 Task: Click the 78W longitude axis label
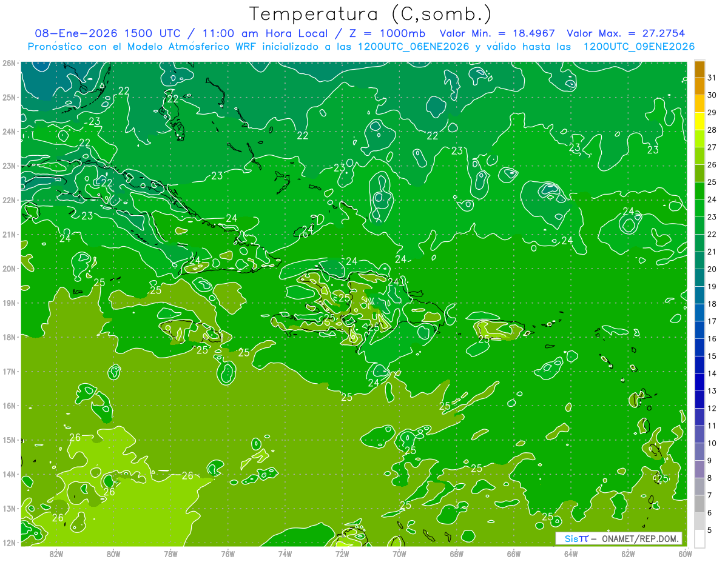click(170, 553)
